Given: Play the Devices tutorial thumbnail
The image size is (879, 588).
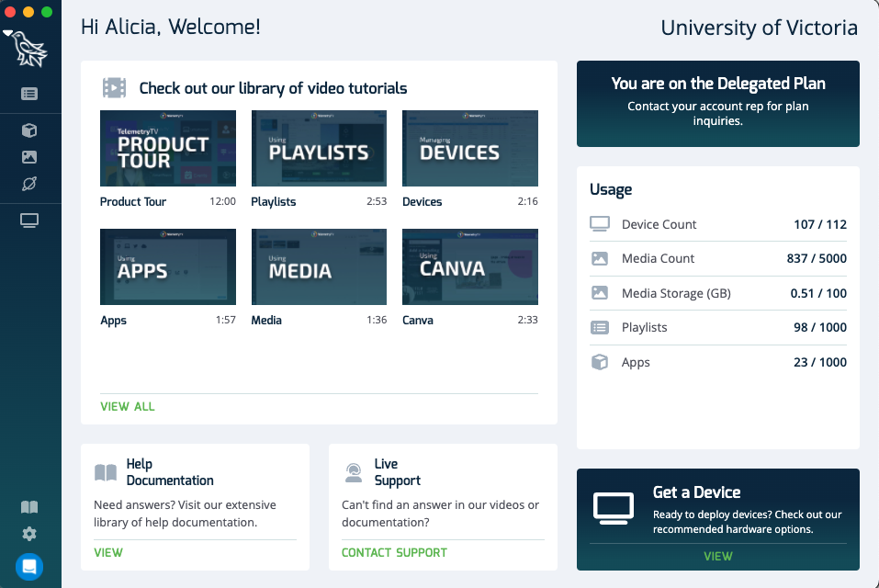Looking at the screenshot, I should (x=470, y=148).
